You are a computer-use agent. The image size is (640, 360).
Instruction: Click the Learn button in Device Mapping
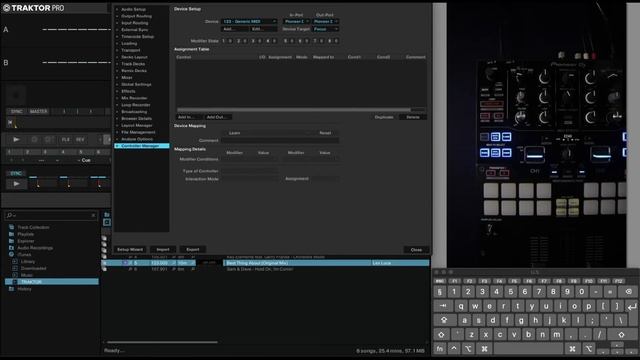point(234,133)
